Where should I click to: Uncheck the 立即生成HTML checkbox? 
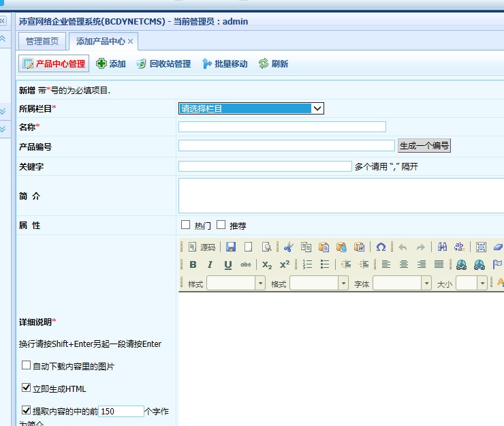point(27,388)
